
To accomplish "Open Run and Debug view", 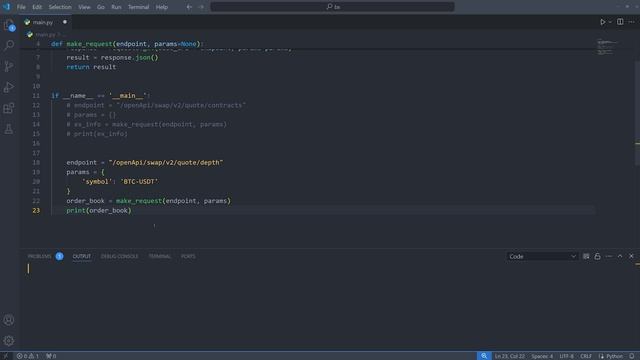I will pos(9,87).
